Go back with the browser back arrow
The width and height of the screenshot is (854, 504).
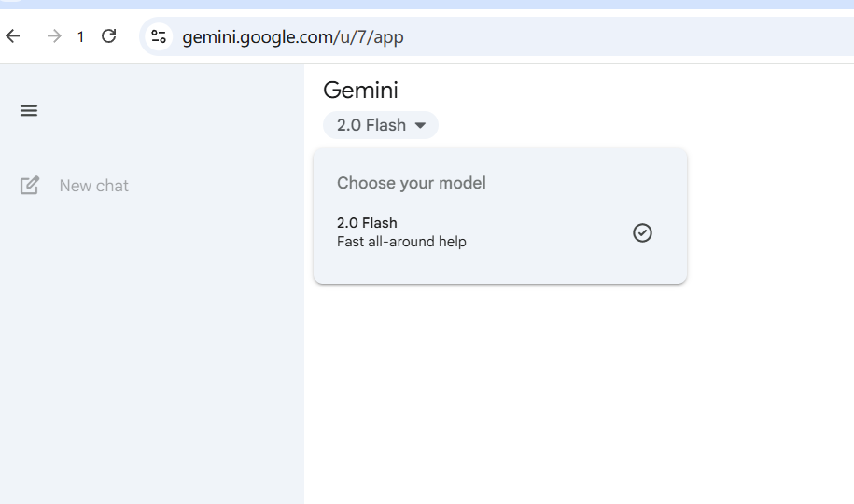click(x=13, y=36)
